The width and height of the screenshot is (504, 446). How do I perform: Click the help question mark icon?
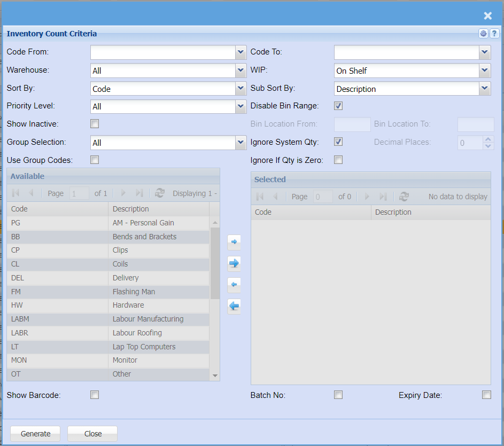tap(494, 34)
